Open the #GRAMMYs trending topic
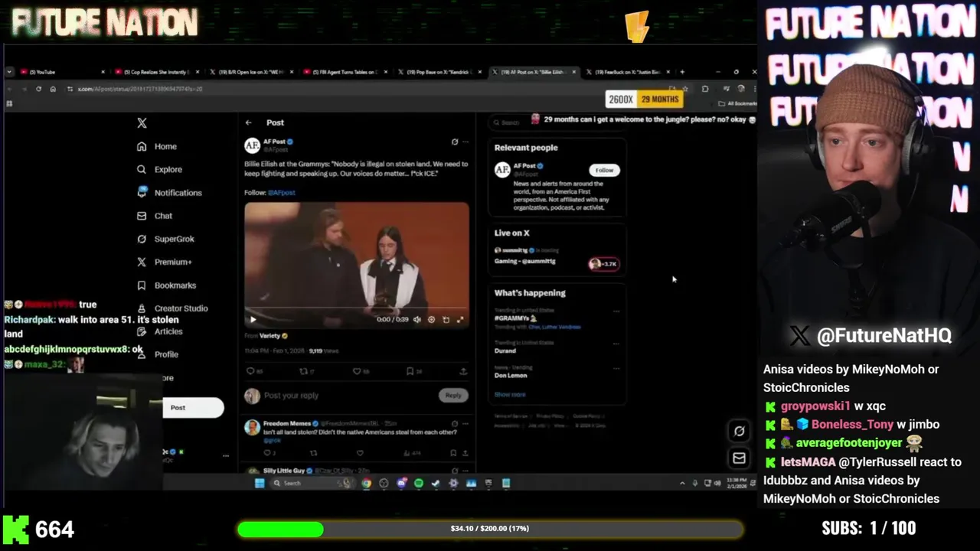 pos(515,318)
